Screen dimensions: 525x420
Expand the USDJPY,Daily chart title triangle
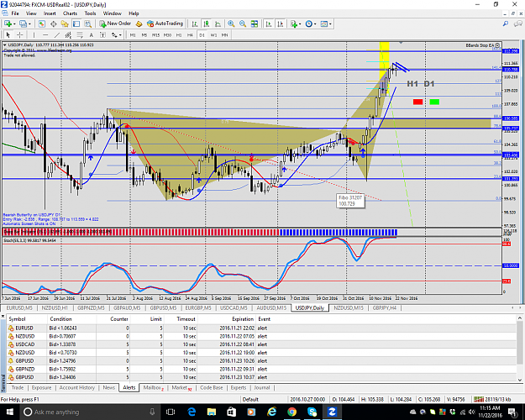click(x=5, y=45)
